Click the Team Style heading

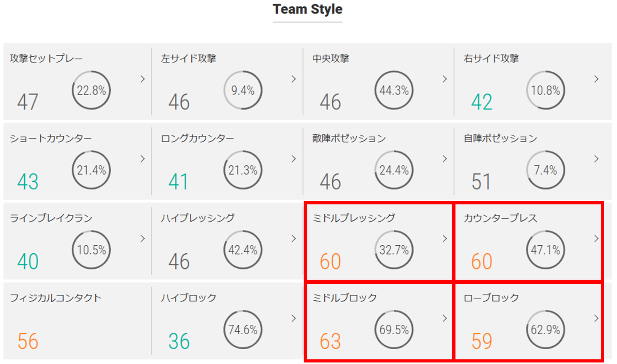(x=307, y=9)
